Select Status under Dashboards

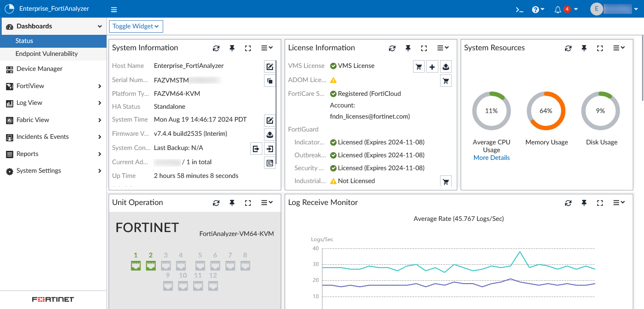click(53, 41)
